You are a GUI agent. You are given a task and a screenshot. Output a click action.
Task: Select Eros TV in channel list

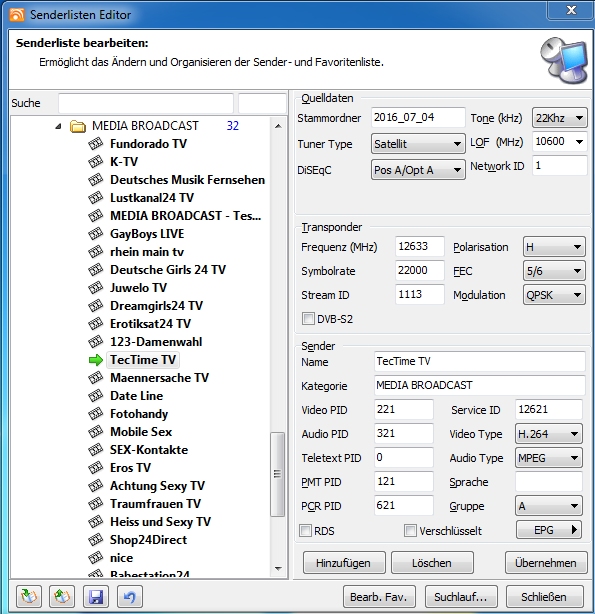pyautogui.click(x=130, y=468)
